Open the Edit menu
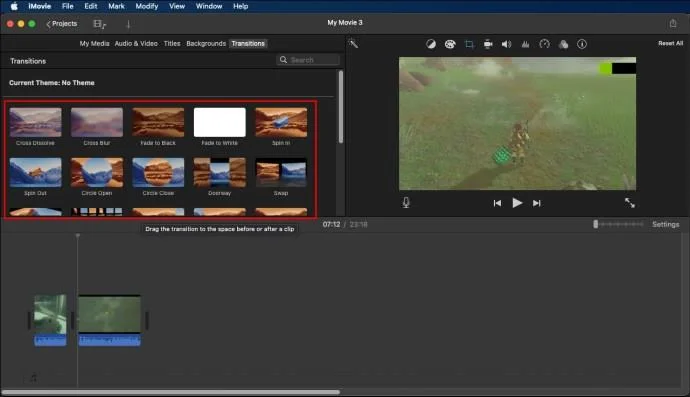Viewport: 690px width, 397px height. pos(91,6)
